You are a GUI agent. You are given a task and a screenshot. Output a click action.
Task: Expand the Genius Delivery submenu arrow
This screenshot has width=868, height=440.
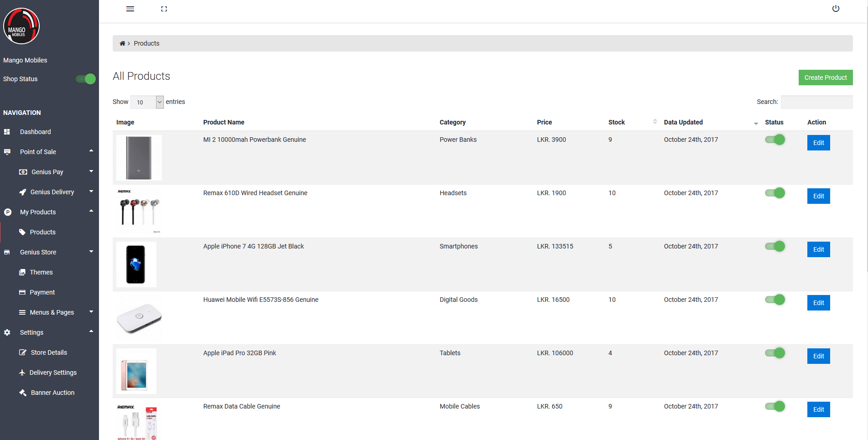91,192
